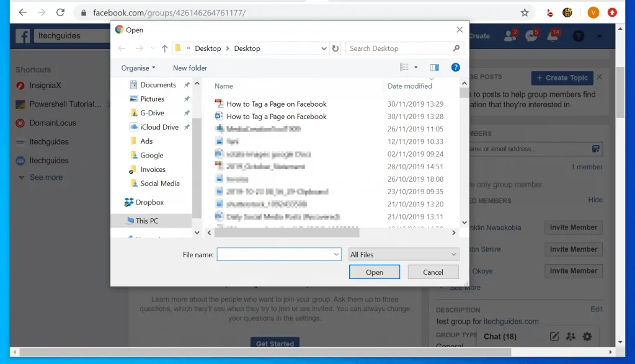
Task: Open Facebook notifications bell icon
Action: pos(553,35)
